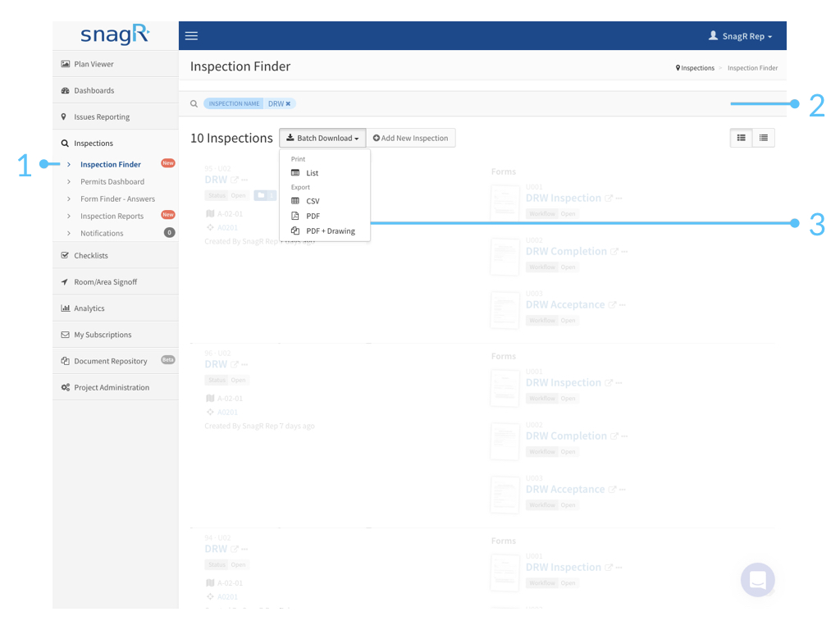Click the Beta badge on Document Repository
840x630 pixels.
coord(168,359)
